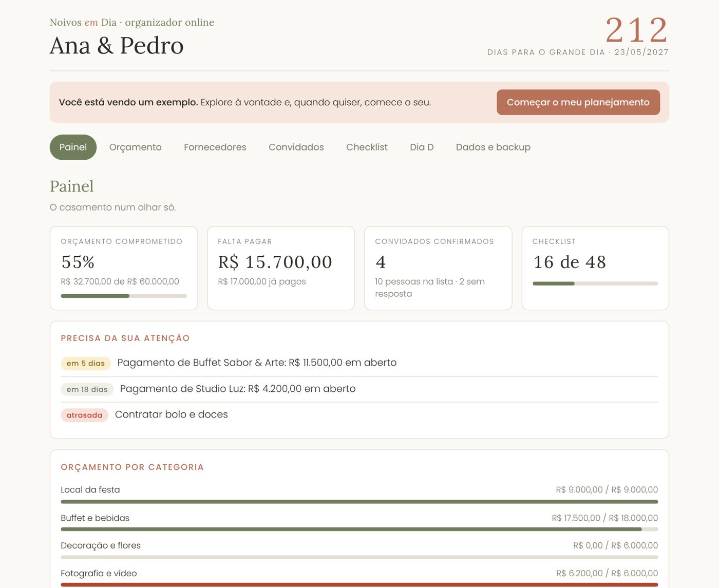This screenshot has height=588, width=719.
Task: Click the 55% committed budget value
Action: pos(78,262)
